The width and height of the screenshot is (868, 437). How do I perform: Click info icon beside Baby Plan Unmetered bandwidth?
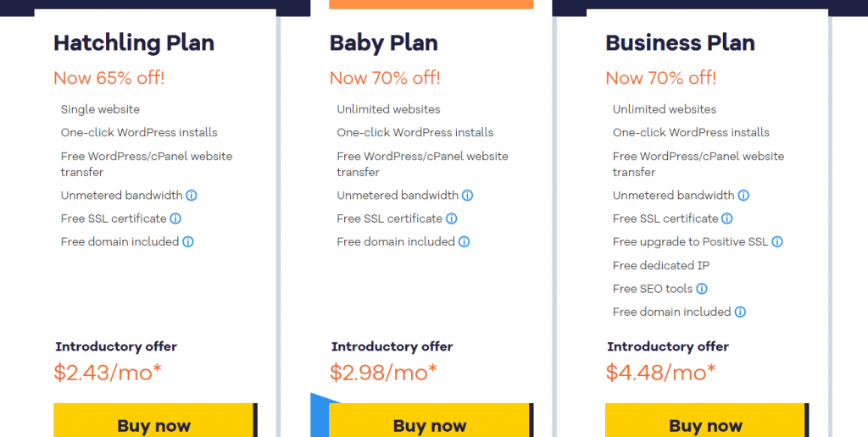pos(467,196)
